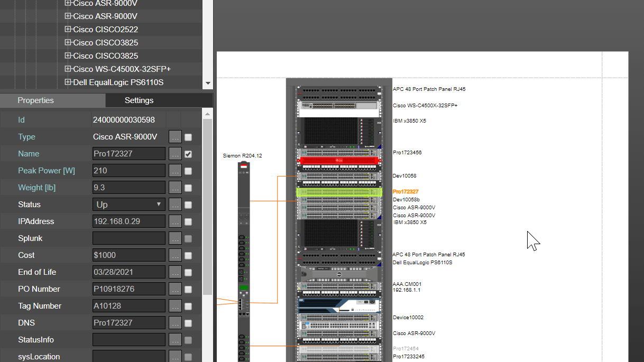The width and height of the screenshot is (644, 362).
Task: Select the Dell EqualLogic PS6110S unit in rack
Action: pyautogui.click(x=339, y=274)
